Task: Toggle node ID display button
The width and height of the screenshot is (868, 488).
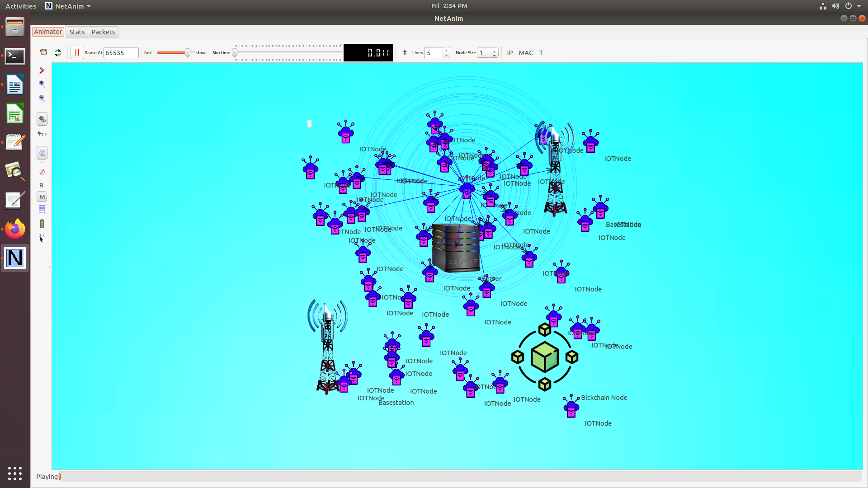Action: pyautogui.click(x=42, y=119)
